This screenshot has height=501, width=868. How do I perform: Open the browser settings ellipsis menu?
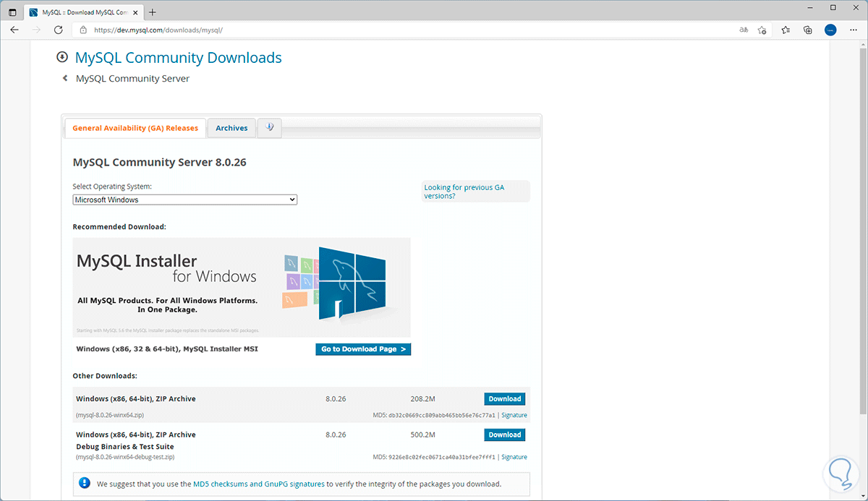point(853,30)
